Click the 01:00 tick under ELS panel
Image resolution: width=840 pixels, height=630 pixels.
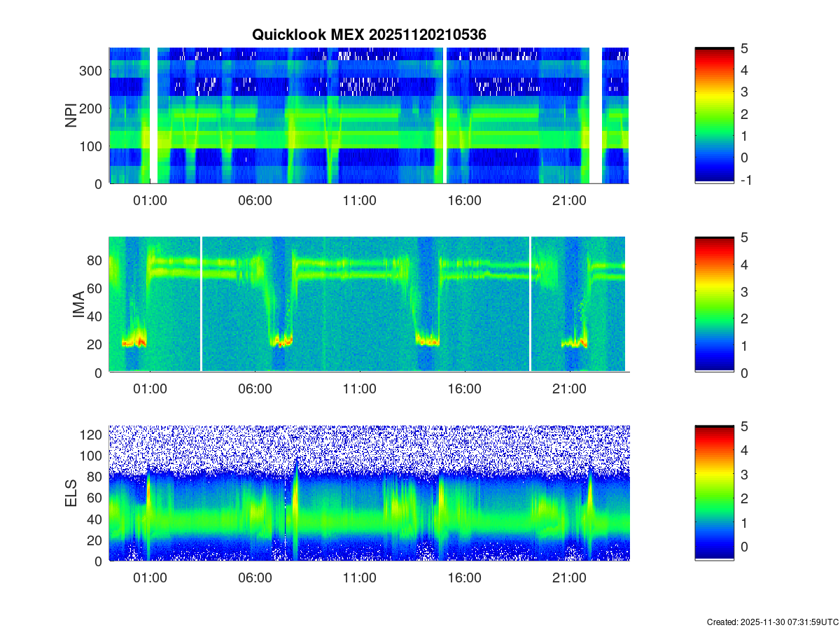[x=150, y=578]
